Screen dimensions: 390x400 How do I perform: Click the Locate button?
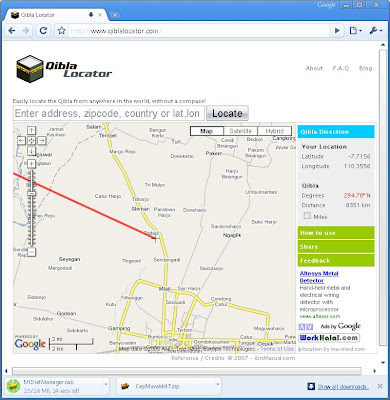click(227, 113)
